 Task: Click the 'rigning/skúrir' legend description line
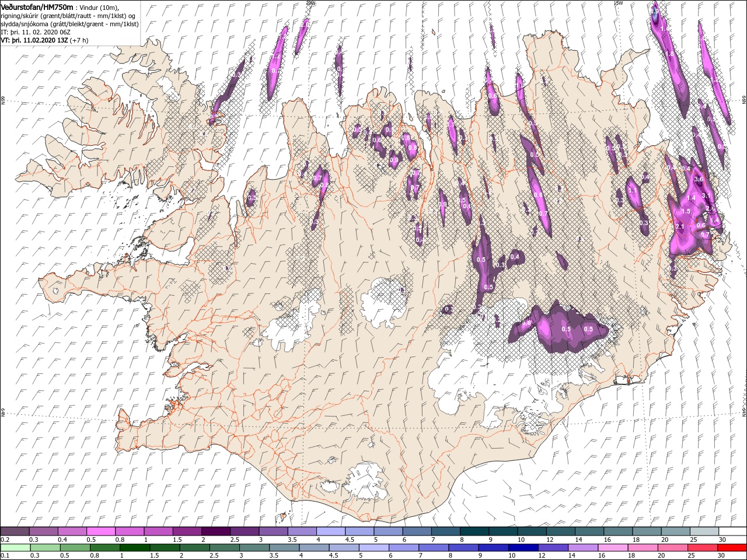click(69, 16)
